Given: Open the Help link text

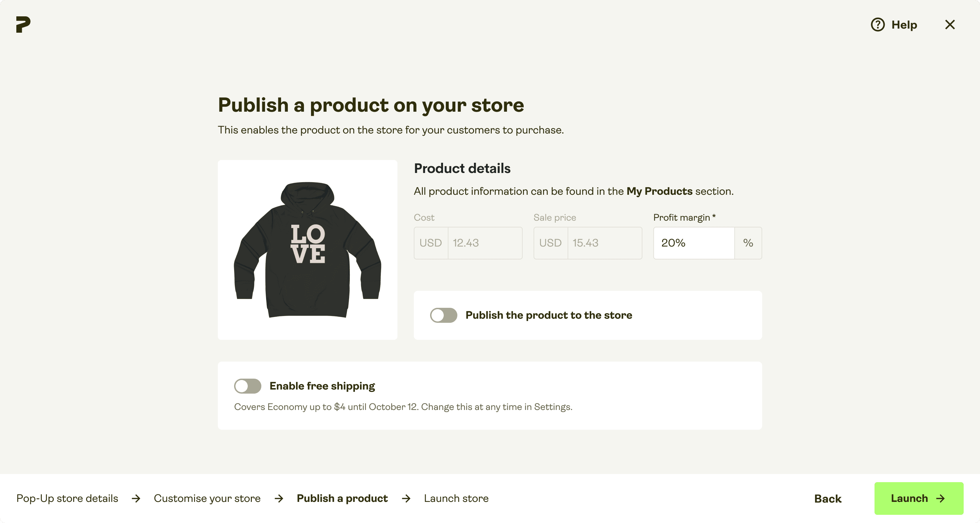Looking at the screenshot, I should pyautogui.click(x=904, y=25).
